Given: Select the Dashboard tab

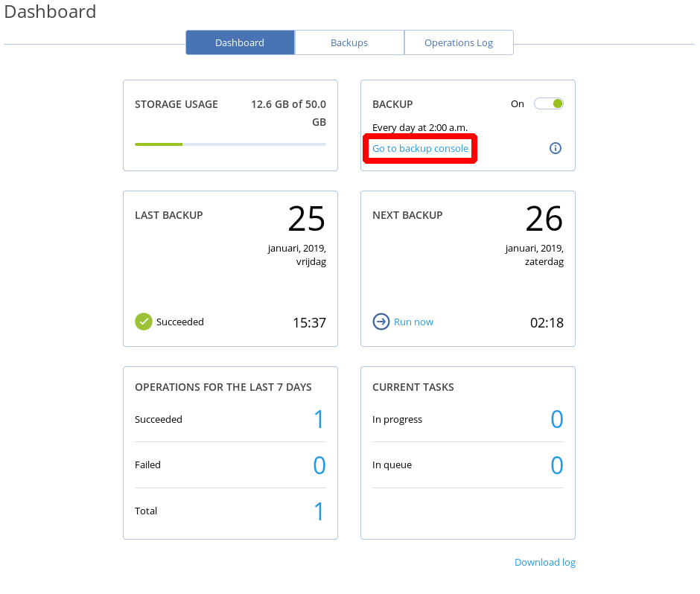Looking at the screenshot, I should (x=240, y=42).
